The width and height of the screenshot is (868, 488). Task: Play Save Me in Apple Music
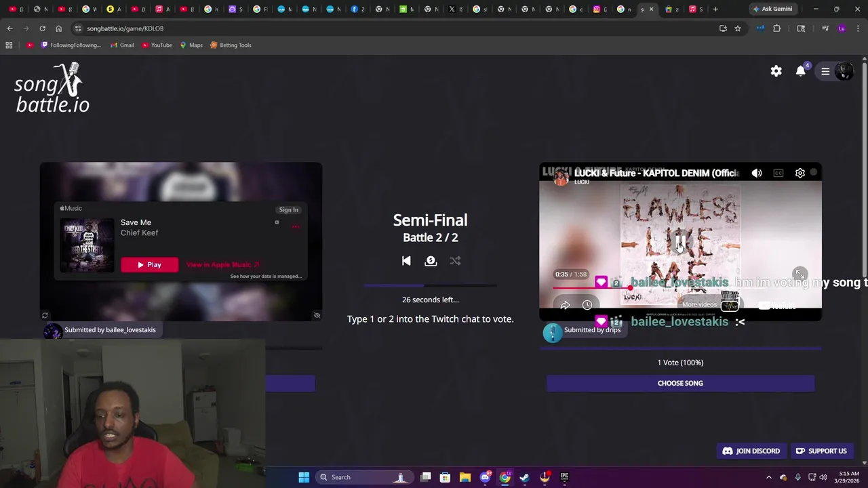tap(149, 265)
